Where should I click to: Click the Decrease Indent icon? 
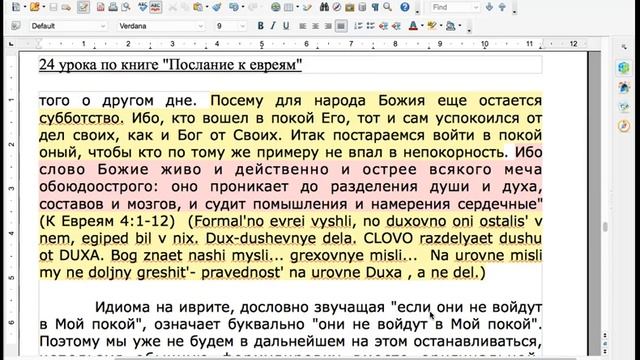click(x=383, y=26)
